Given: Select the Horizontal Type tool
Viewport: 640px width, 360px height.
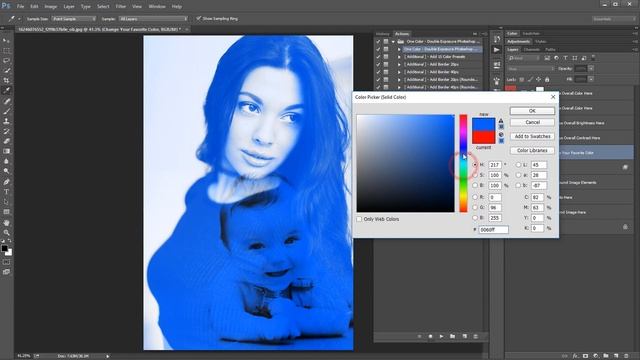Looking at the screenshot, I should tap(7, 192).
